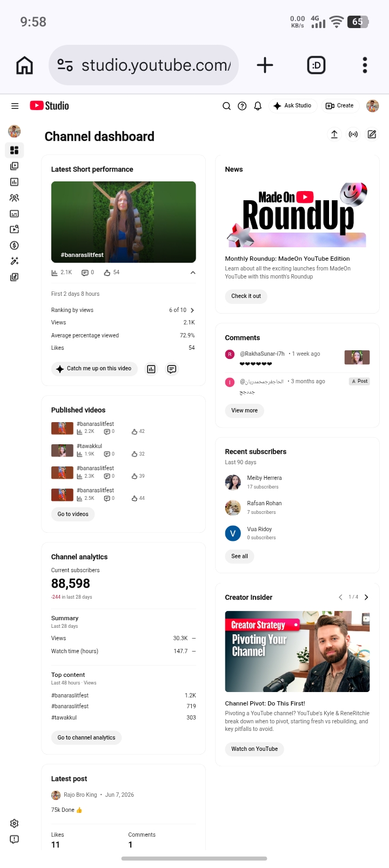389x868 pixels.
Task: Open the Copyright icon in the sidebar
Action: click(x=15, y=229)
